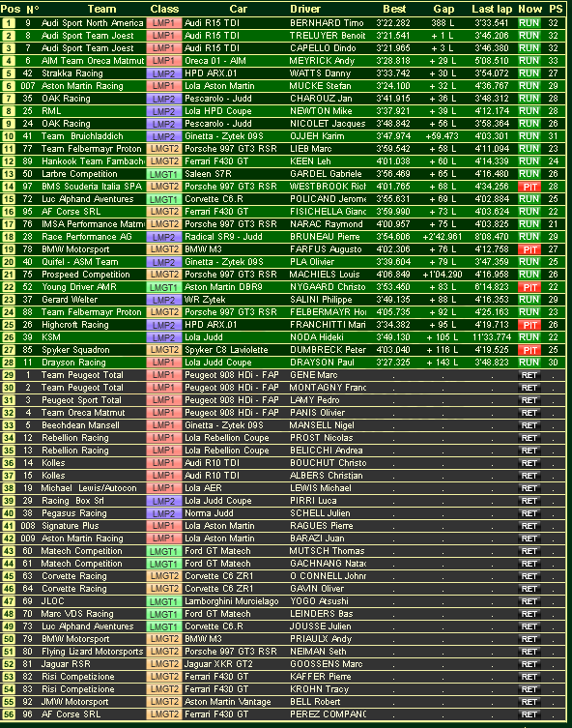This screenshot has height=728, width=572.
Task: Click Jaguar XKR GT2 car name
Action: (218, 662)
